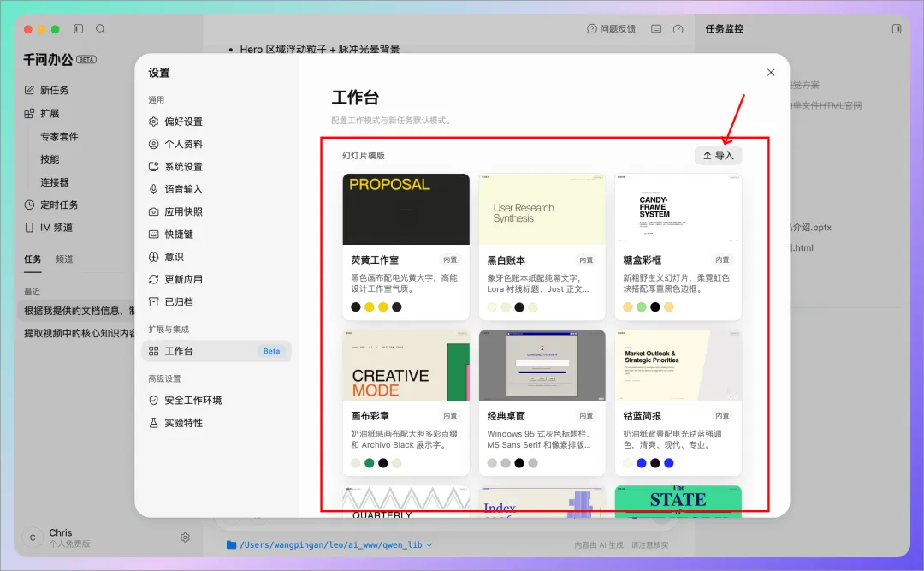924x571 pixels.
Task: Toggle the right panel icon near 任务监控
Action: pos(897,29)
